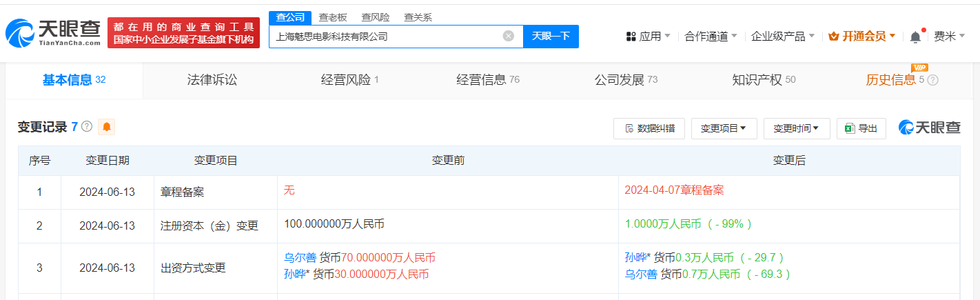Image resolution: width=980 pixels, height=300 pixels.
Task: Click the 章程备案 change item cell
Action: point(216,192)
